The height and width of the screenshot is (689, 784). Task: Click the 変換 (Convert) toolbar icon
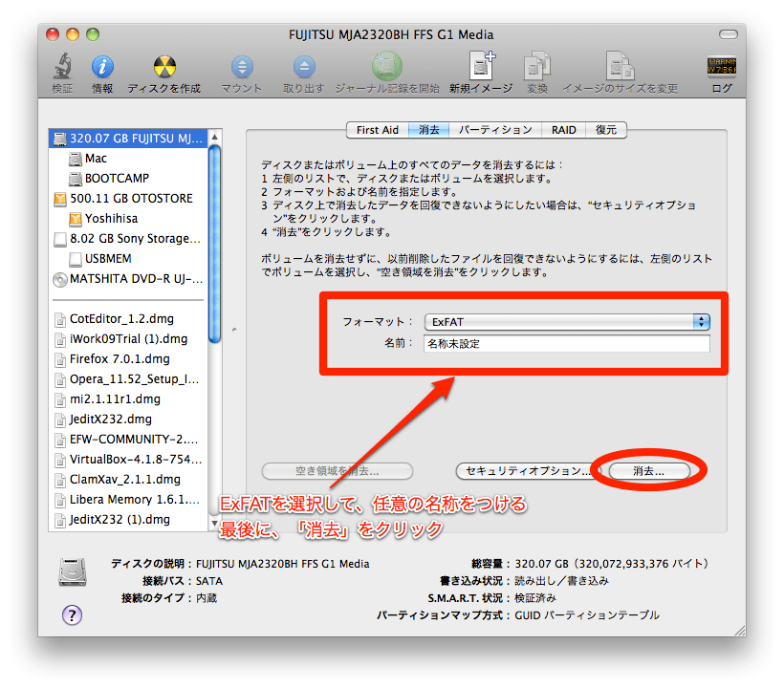point(537,66)
